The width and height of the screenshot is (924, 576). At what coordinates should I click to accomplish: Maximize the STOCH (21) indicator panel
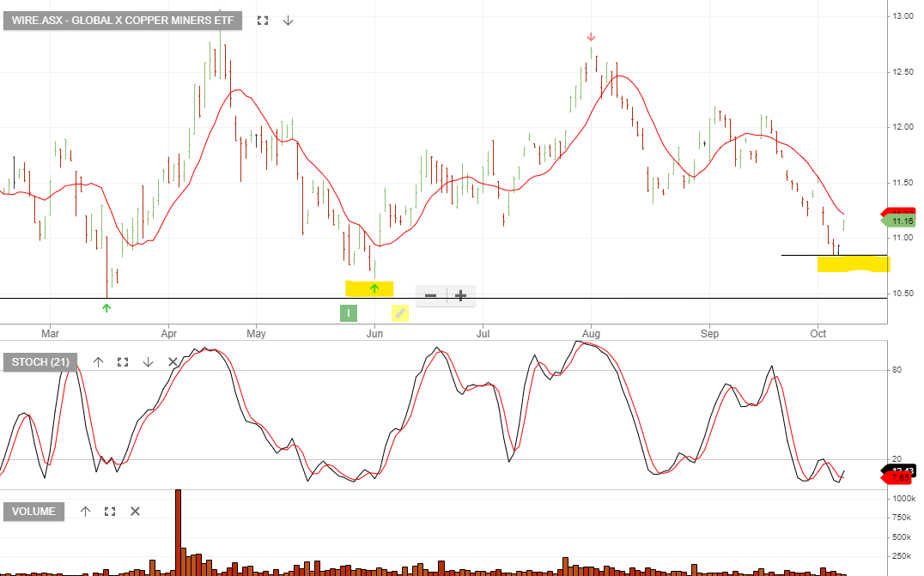coord(123,362)
